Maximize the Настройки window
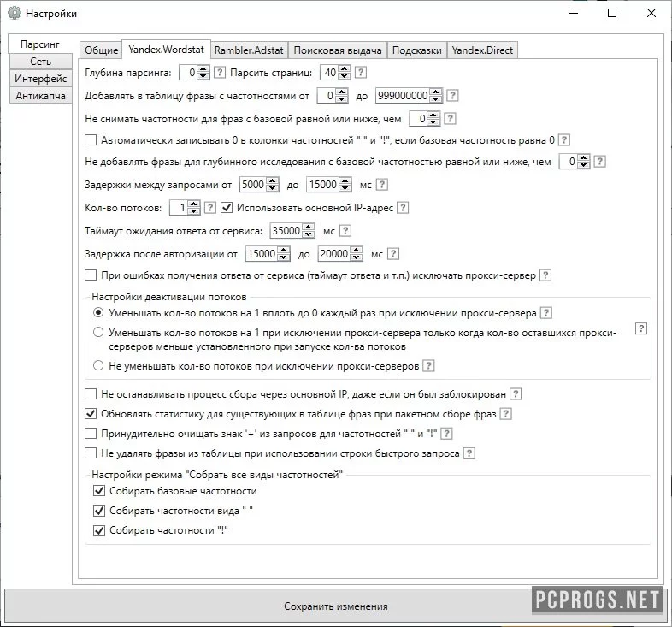 pyautogui.click(x=612, y=13)
